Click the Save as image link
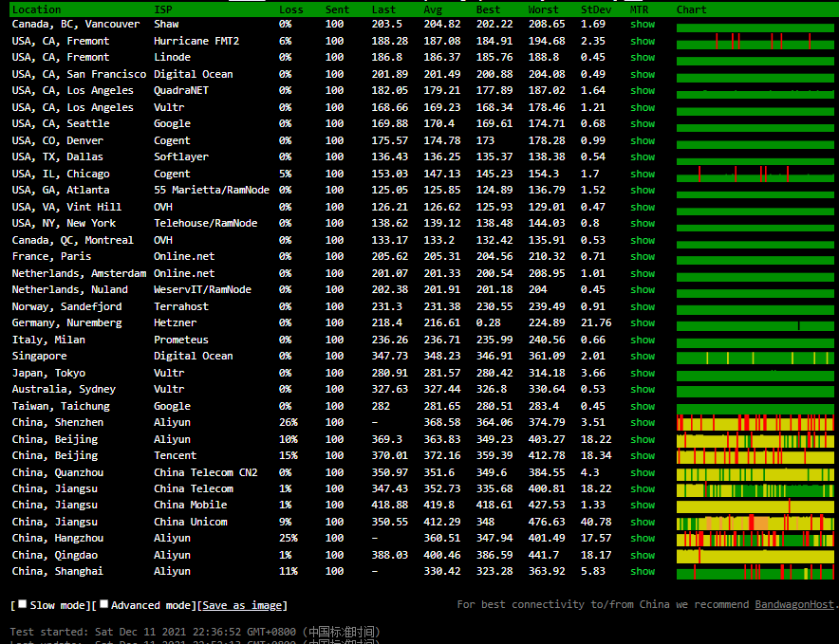The width and height of the screenshot is (839, 644). tap(242, 605)
